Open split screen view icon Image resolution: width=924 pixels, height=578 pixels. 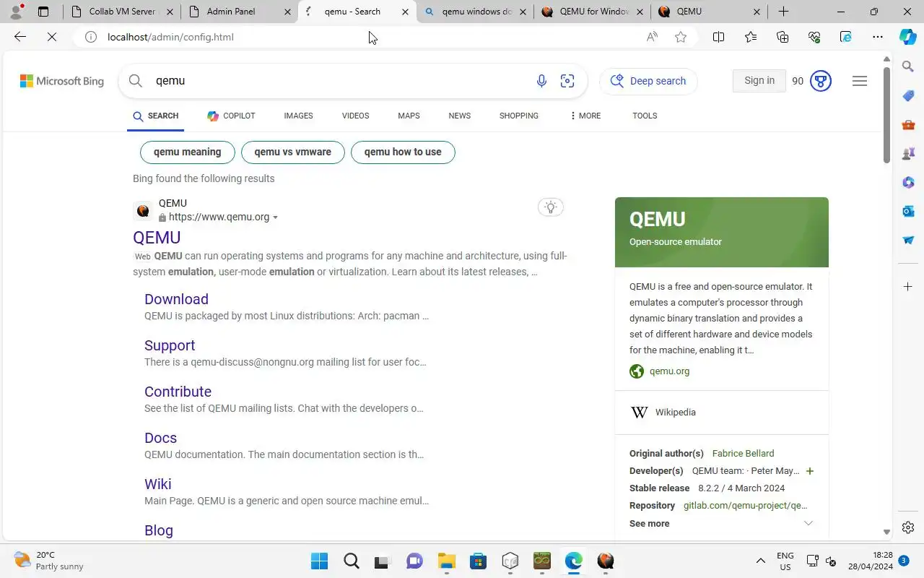click(718, 37)
